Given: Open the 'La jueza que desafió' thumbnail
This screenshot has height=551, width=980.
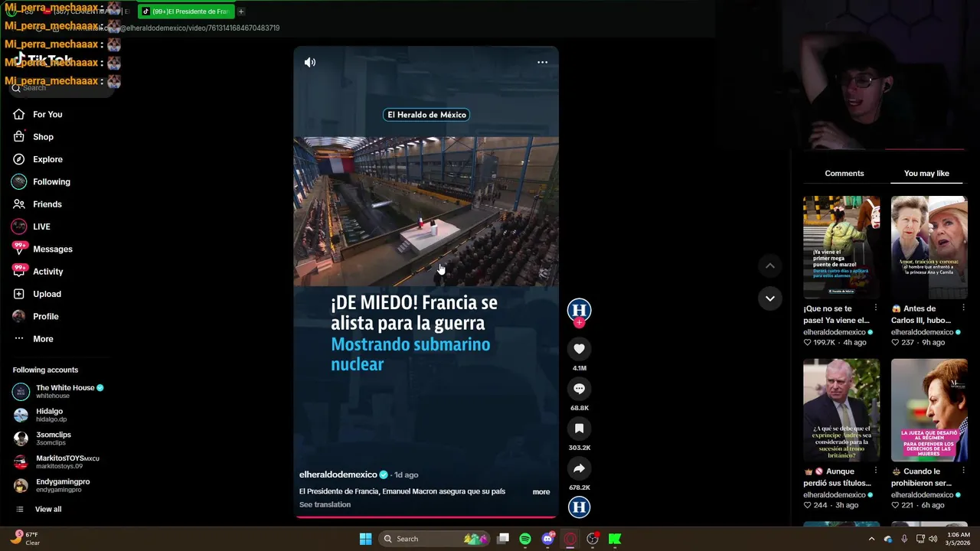Looking at the screenshot, I should 929,410.
